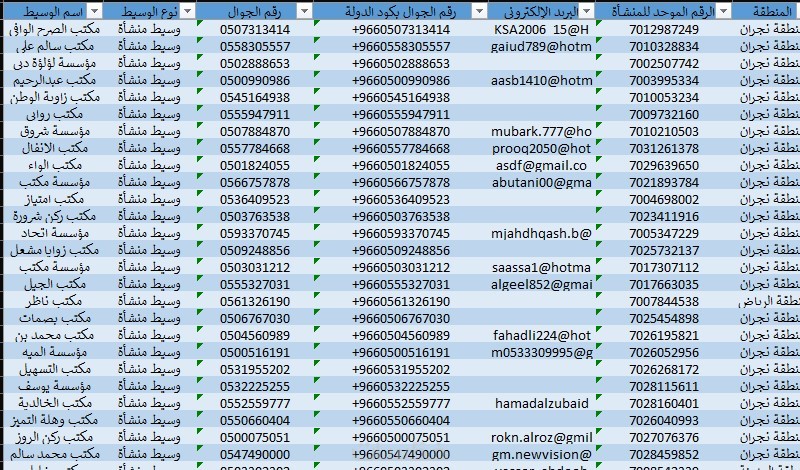
Task: Click the email cell prooq2050@hot
Action: click(x=541, y=149)
